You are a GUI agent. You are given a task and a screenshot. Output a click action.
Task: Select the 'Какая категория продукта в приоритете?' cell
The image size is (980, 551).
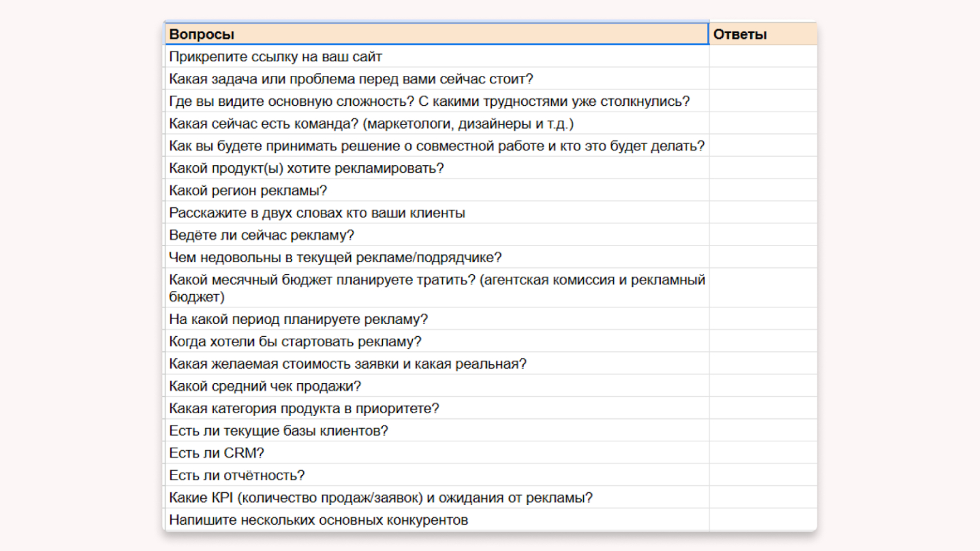point(436,409)
